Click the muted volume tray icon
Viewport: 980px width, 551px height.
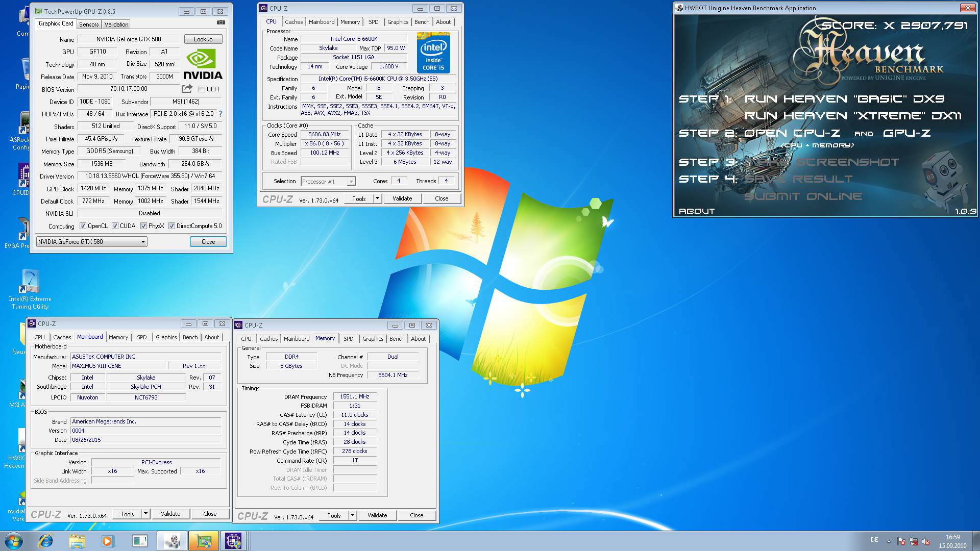point(926,541)
